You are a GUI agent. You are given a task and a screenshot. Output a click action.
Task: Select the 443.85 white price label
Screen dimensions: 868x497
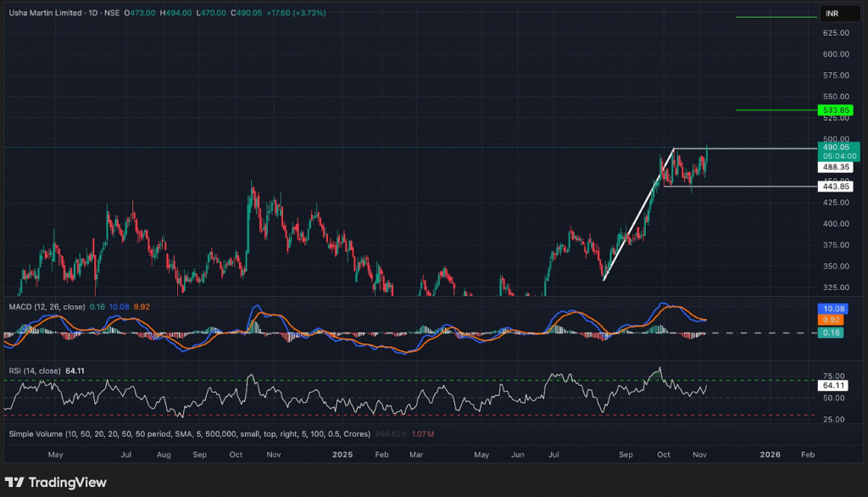(833, 187)
